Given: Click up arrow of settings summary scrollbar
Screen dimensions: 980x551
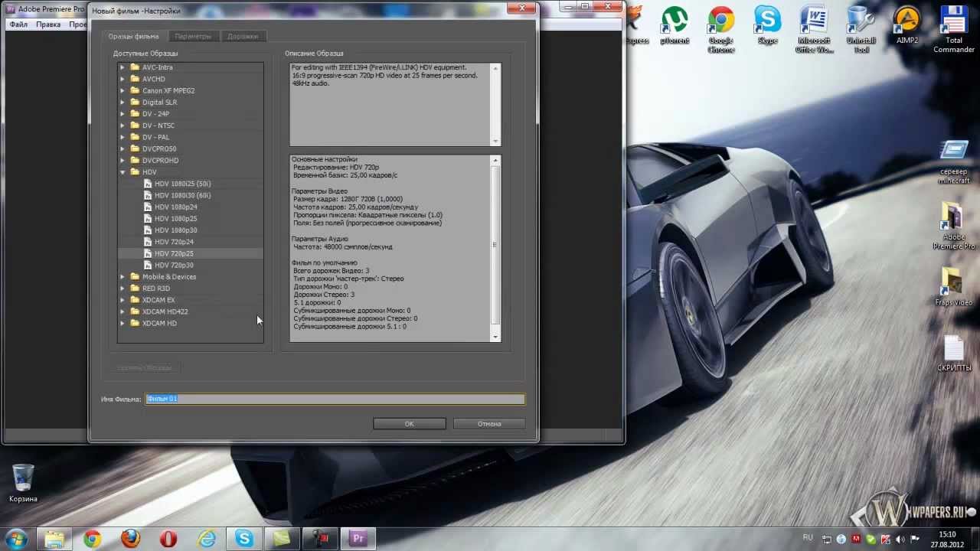Looking at the screenshot, I should [495, 161].
